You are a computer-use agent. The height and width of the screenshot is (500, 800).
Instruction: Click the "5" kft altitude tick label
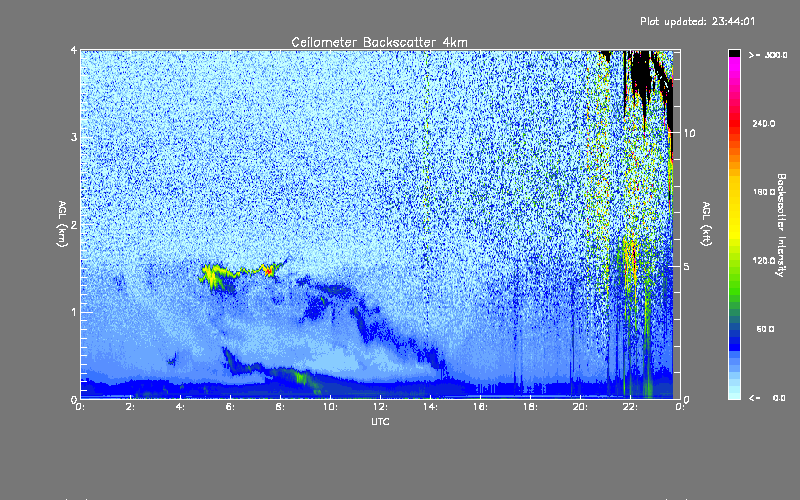[x=687, y=266]
